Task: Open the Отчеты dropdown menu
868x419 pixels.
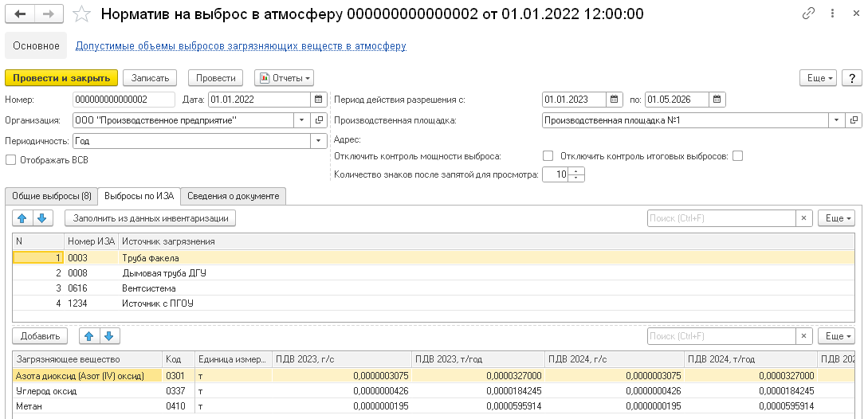Action: (284, 78)
